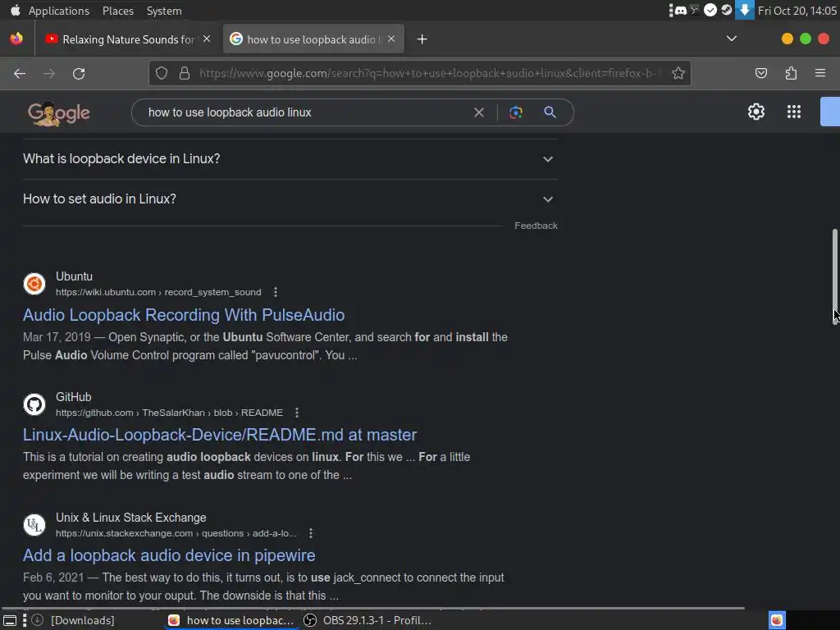Bookmark this page with star icon
This screenshot has height=630, width=840.
[678, 73]
